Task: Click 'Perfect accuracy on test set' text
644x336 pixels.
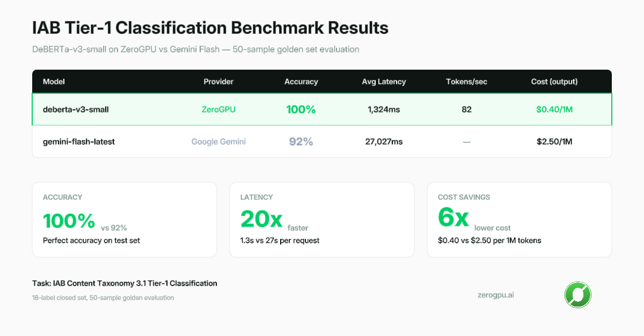Action: 91,241
